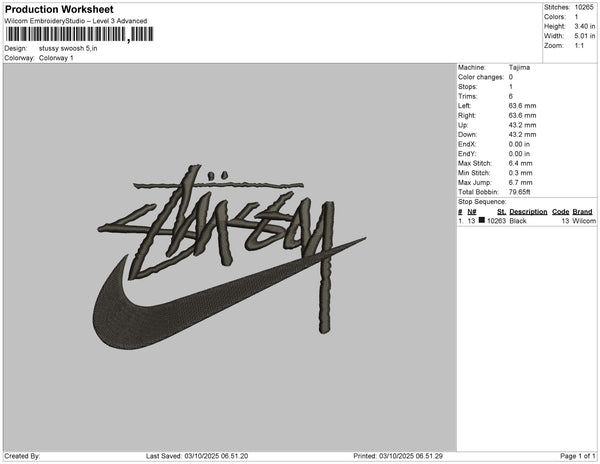This screenshot has width=600, height=464.
Task: Click the 'Trims:' label
Action: 468,96
